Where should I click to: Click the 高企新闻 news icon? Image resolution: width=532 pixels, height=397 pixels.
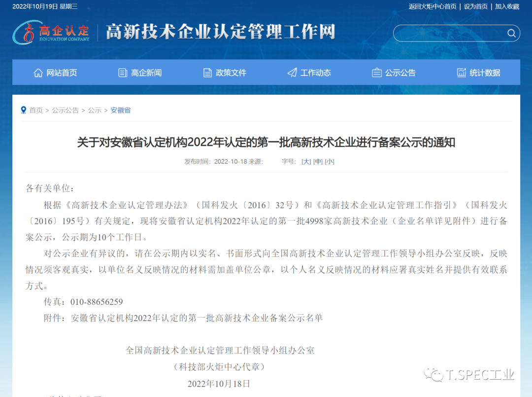pyautogui.click(x=123, y=73)
